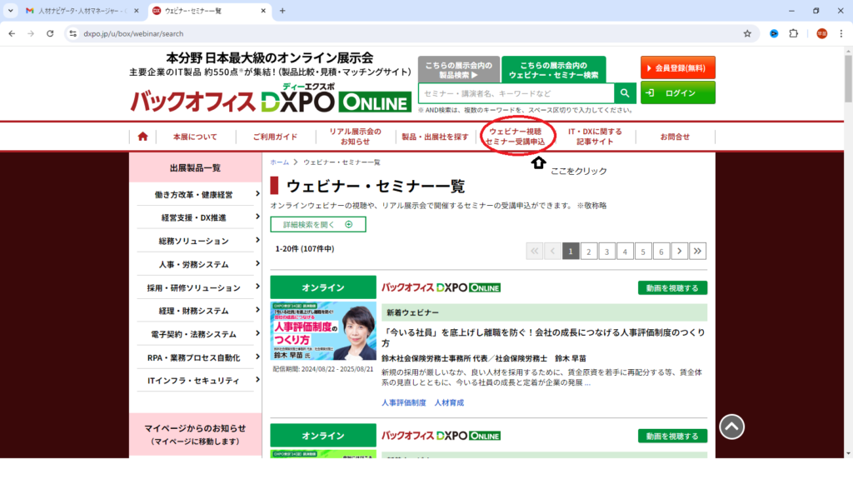The image size is (853, 504).
Task: Open 人事評価制度のつくり方 webinar thumbnail
Action: pyautogui.click(x=323, y=331)
